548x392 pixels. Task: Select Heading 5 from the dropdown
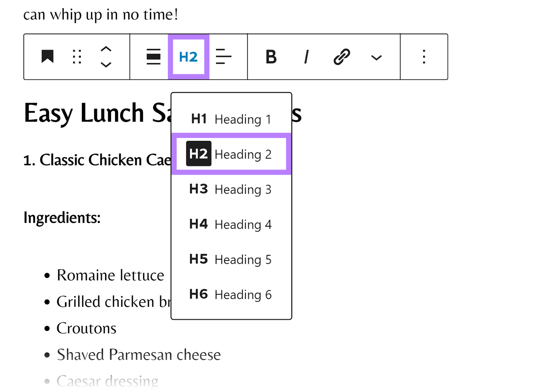click(231, 259)
